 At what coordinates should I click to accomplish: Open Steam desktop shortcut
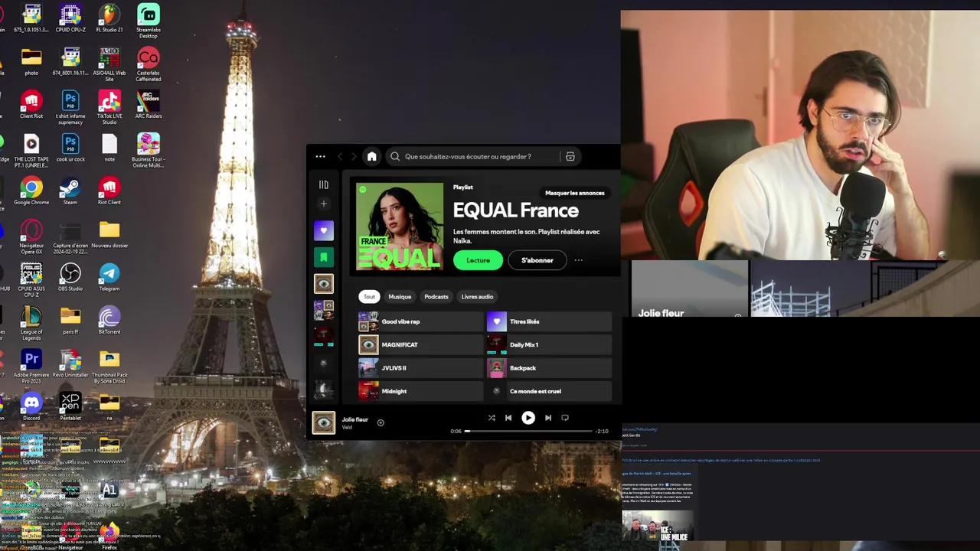(70, 191)
